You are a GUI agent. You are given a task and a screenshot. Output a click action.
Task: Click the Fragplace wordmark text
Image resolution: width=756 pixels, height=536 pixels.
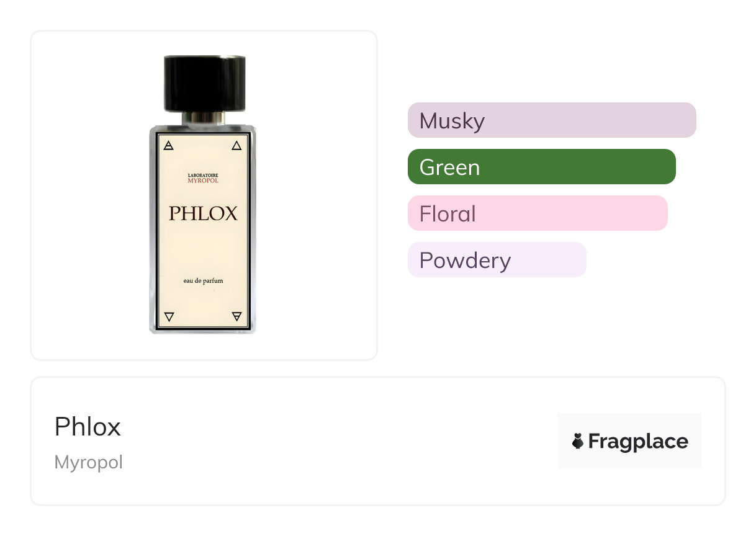click(x=637, y=442)
